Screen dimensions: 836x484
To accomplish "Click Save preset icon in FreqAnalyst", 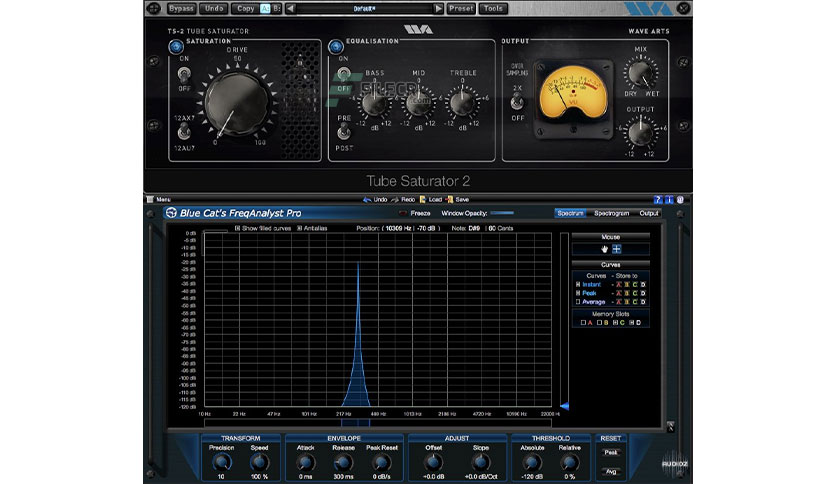I will tap(449, 199).
